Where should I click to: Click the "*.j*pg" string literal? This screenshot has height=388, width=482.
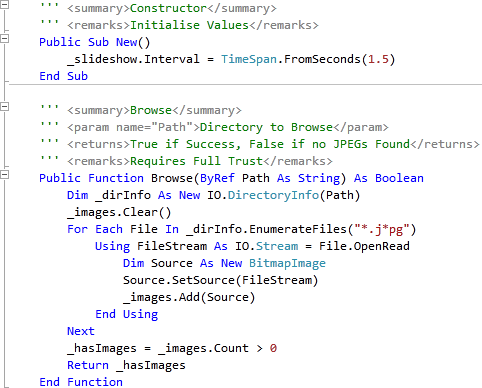click(x=382, y=229)
